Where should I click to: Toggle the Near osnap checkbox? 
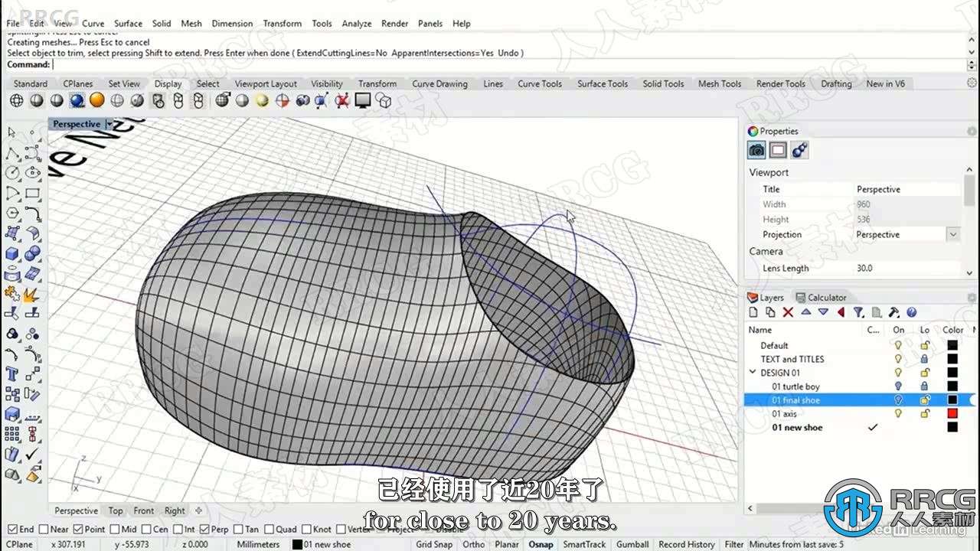pyautogui.click(x=44, y=529)
